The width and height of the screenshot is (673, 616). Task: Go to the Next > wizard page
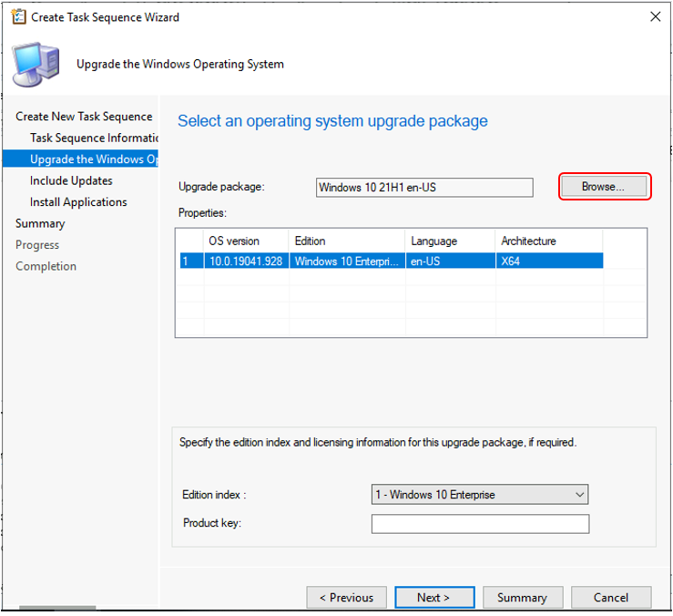point(434,597)
